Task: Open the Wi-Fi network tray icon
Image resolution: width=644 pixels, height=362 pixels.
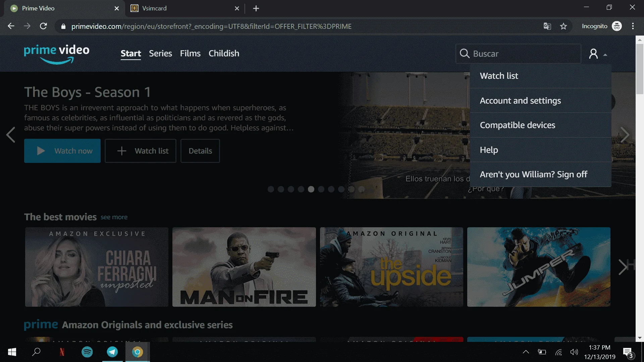Action: (x=558, y=352)
